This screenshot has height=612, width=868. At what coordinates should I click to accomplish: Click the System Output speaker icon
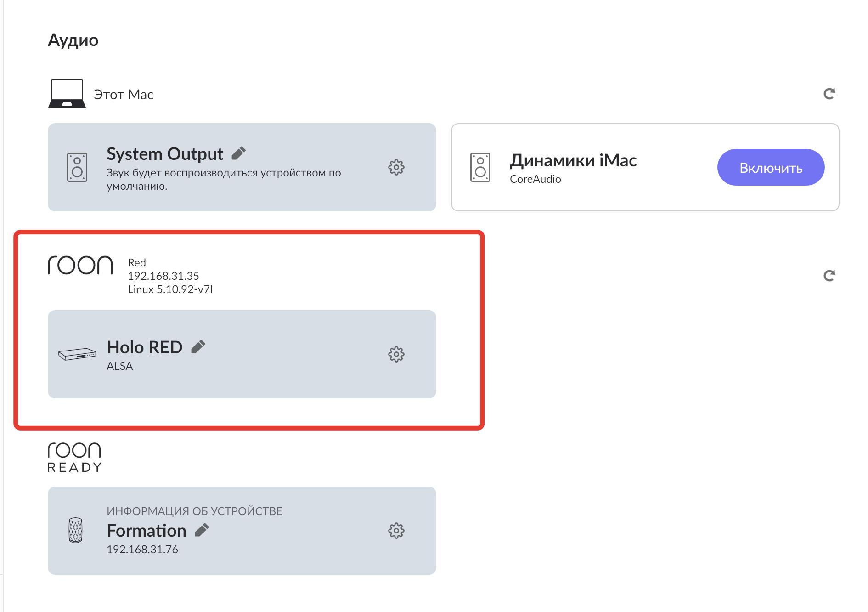coord(77,167)
